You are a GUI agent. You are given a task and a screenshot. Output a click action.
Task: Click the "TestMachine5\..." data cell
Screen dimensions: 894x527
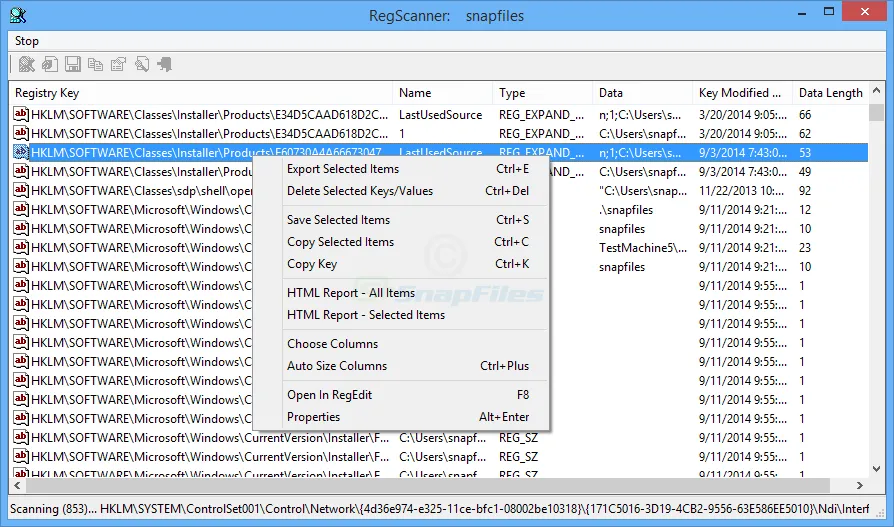(643, 248)
